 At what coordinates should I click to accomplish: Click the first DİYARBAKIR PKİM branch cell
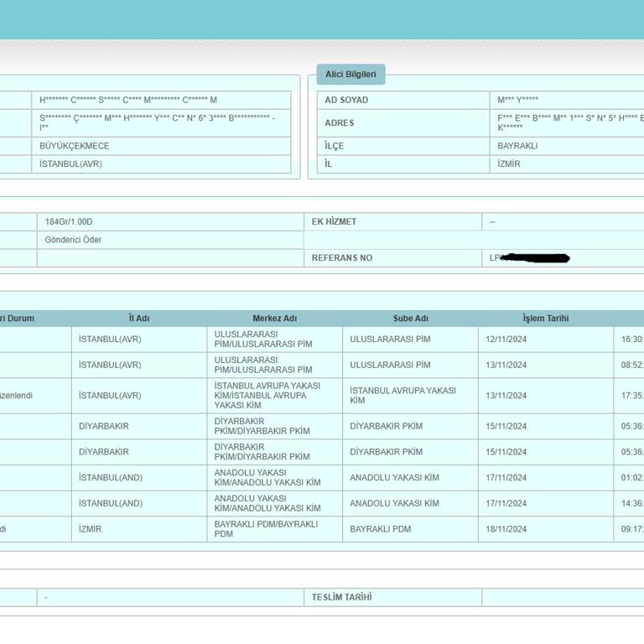click(x=410, y=426)
